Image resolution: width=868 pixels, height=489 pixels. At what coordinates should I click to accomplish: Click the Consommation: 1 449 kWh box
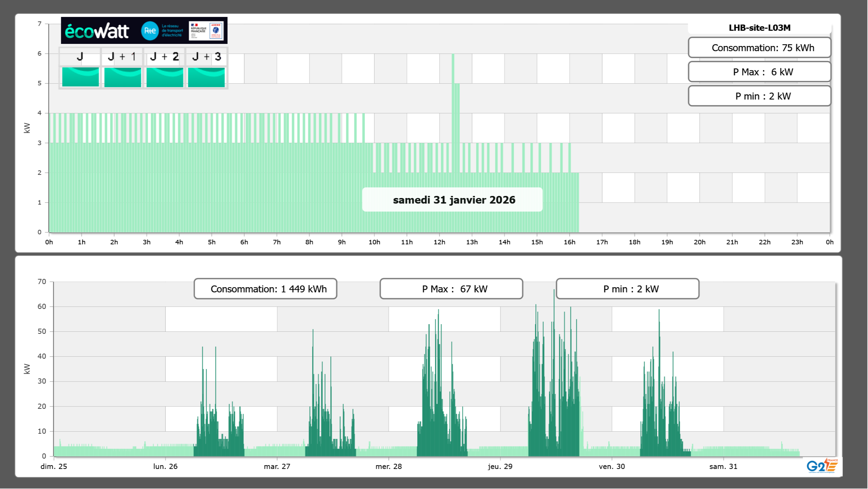[x=265, y=289]
